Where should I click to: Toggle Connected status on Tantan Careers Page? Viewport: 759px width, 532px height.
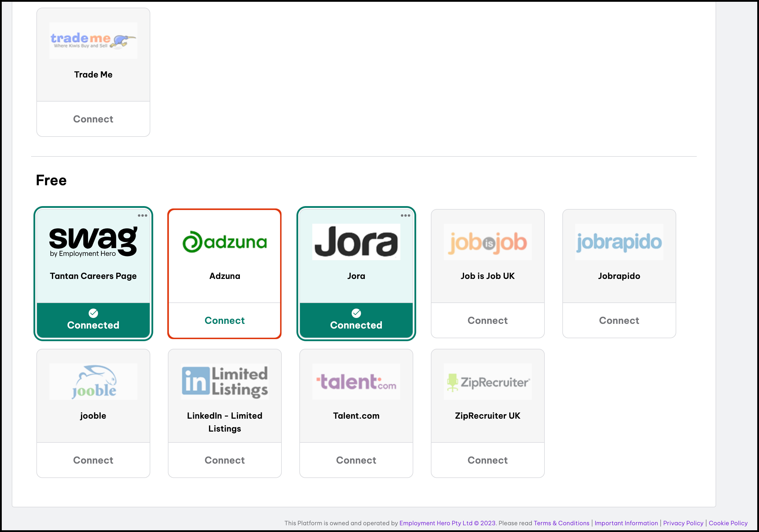[x=93, y=320]
